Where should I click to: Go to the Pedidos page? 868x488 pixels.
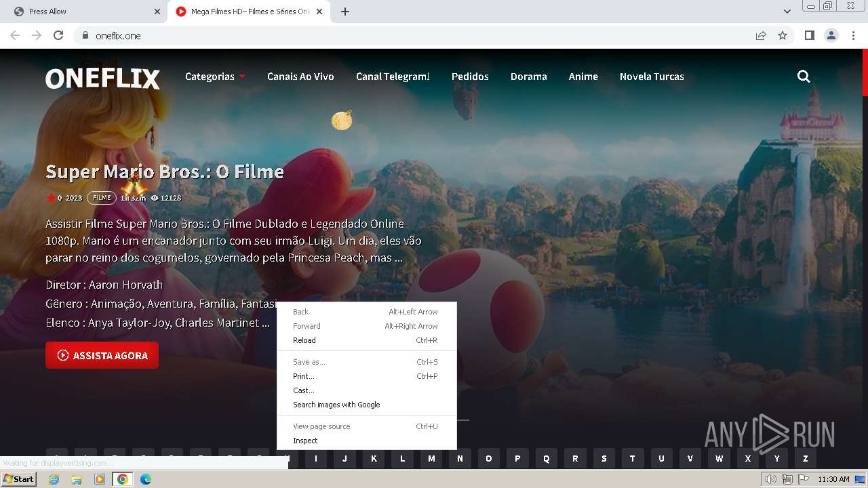click(470, 77)
